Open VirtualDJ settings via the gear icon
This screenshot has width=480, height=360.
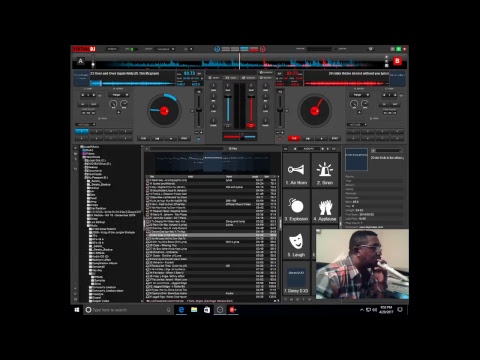[x=370, y=49]
